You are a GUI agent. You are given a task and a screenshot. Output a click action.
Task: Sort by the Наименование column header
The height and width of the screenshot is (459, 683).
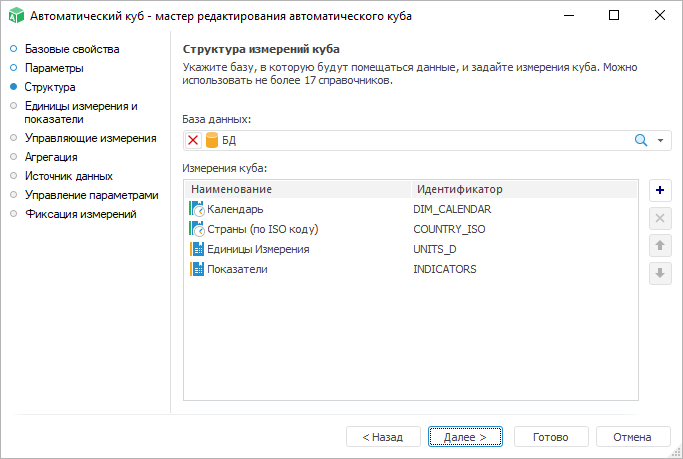[298, 189]
